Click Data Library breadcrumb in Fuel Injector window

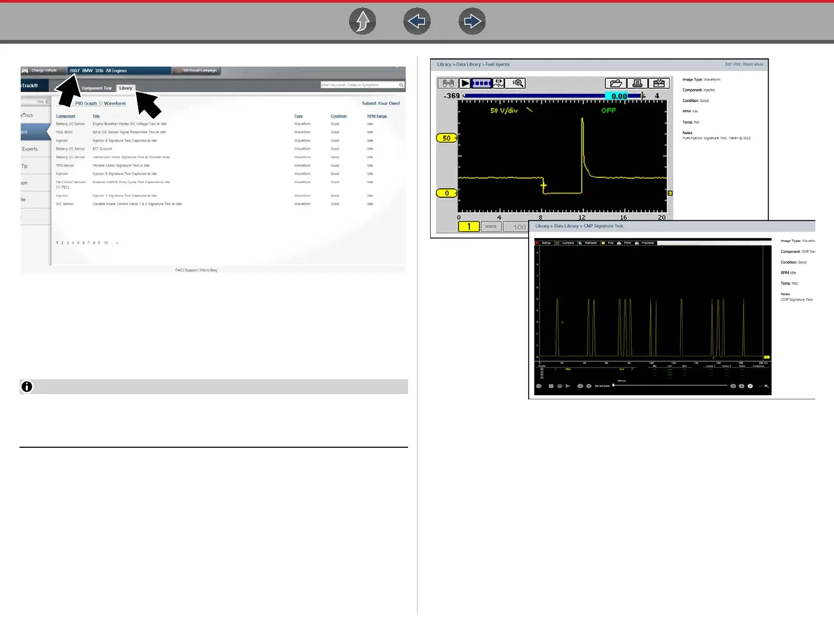[468, 64]
